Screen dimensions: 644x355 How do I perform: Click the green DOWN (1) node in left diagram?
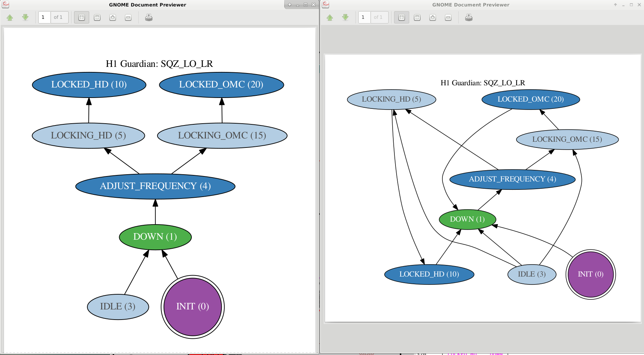pyautogui.click(x=155, y=237)
